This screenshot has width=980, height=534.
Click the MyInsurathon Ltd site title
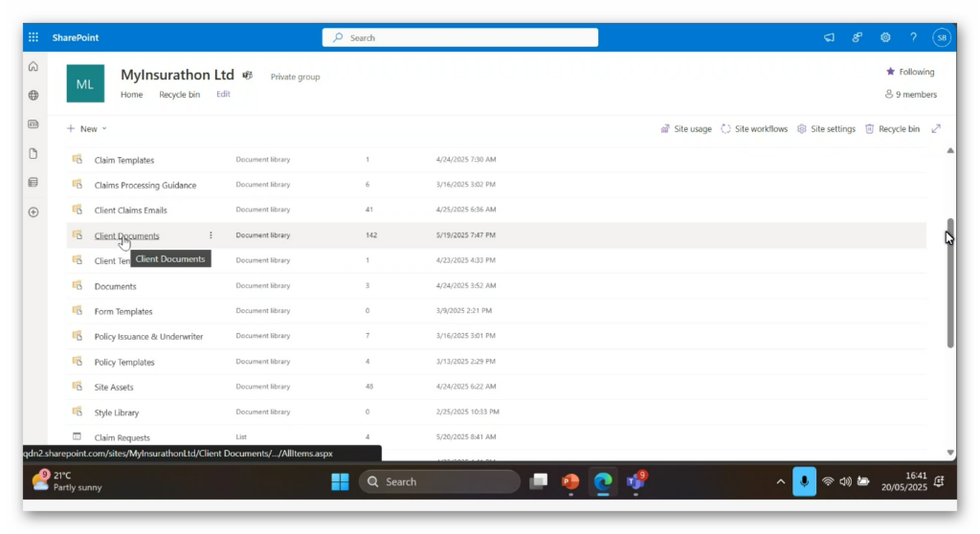(177, 75)
